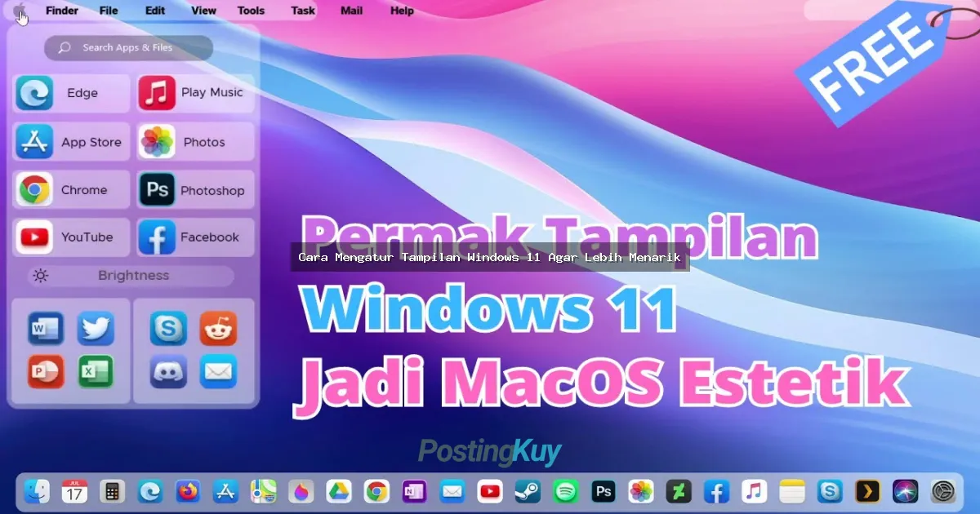Open Music from the dock
Screen dimensions: 980x514
[x=755, y=491]
